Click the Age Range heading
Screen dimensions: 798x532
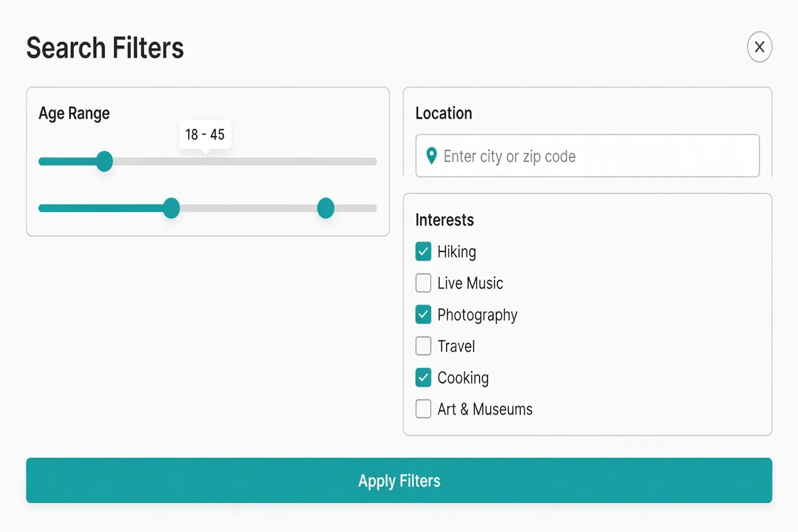click(74, 113)
